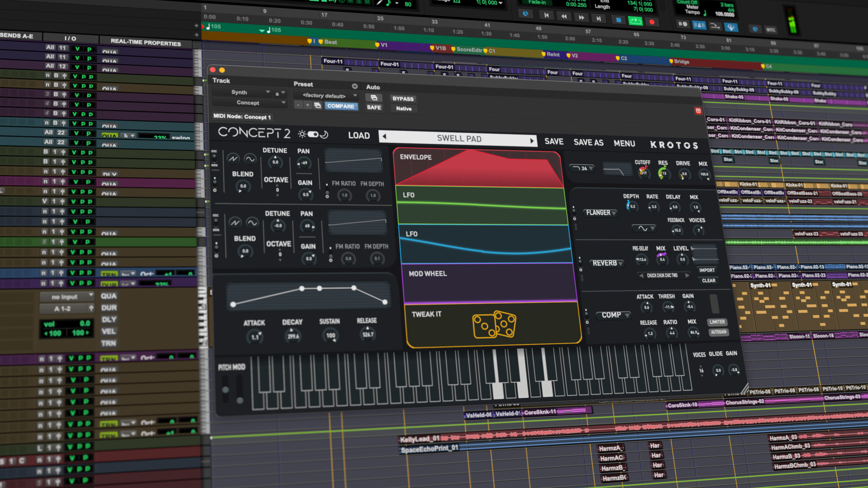Select oscillator one sine waveform icon
Viewport: 868px width, 488px height.
250,159
